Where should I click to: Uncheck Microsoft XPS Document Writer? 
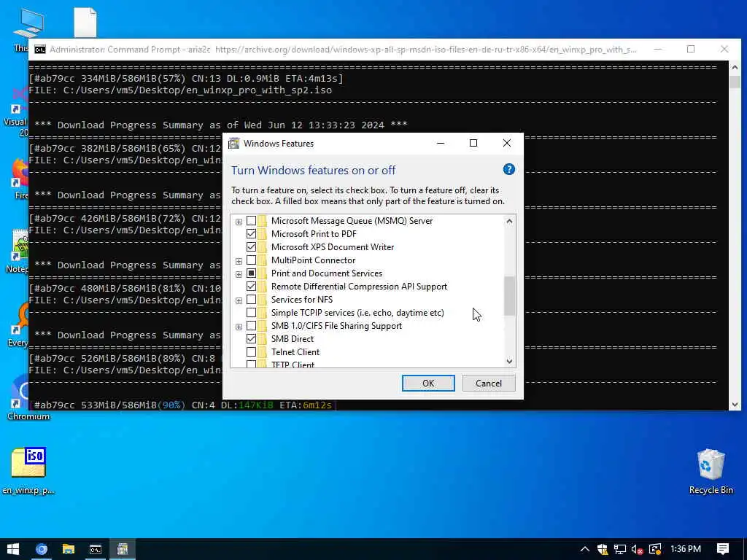click(251, 247)
